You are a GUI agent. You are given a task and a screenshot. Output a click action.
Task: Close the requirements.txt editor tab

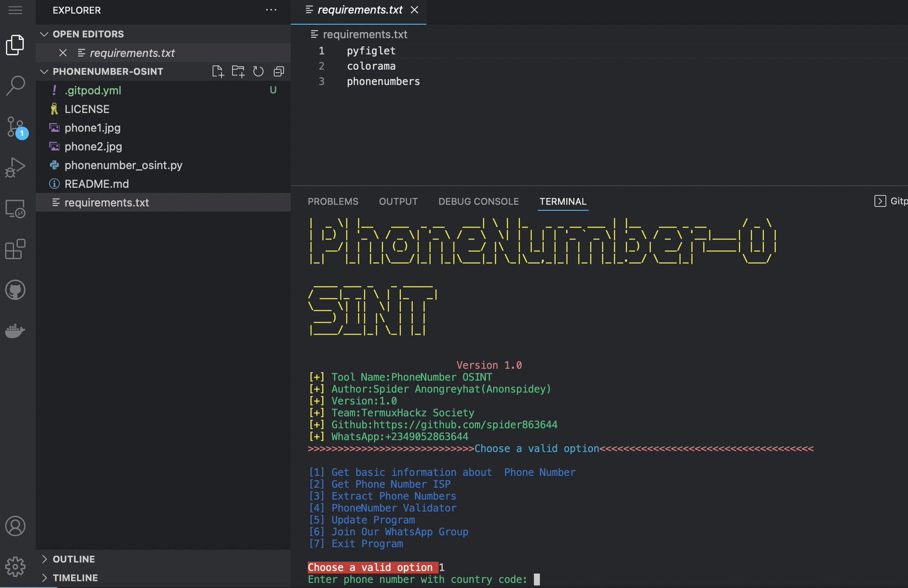coord(415,10)
